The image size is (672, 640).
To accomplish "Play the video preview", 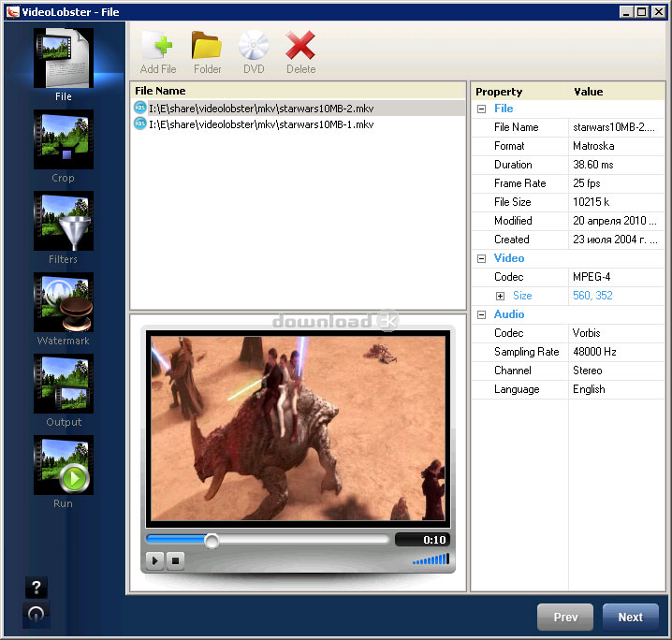I will coord(154,560).
